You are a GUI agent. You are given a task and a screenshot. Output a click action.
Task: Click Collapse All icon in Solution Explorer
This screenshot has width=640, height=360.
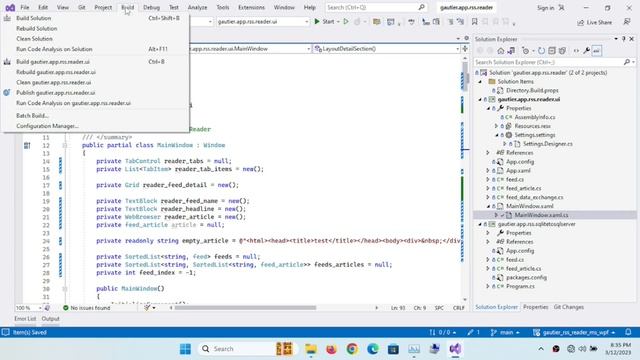coord(552,51)
